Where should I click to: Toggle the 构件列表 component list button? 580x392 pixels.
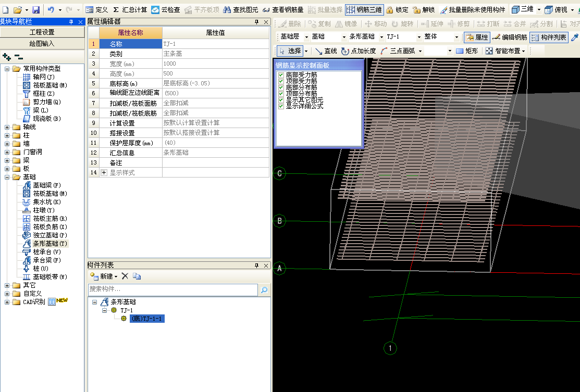pyautogui.click(x=549, y=37)
